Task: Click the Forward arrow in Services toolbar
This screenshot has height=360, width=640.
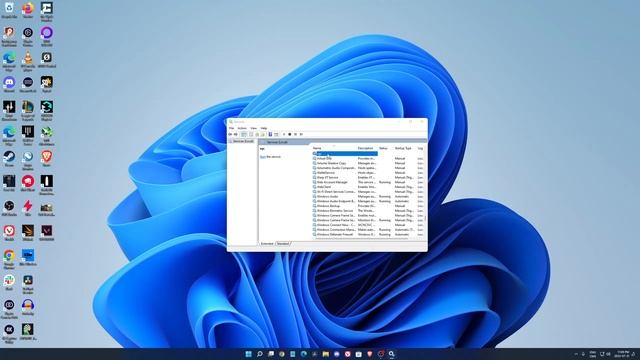Action: pyautogui.click(x=236, y=134)
